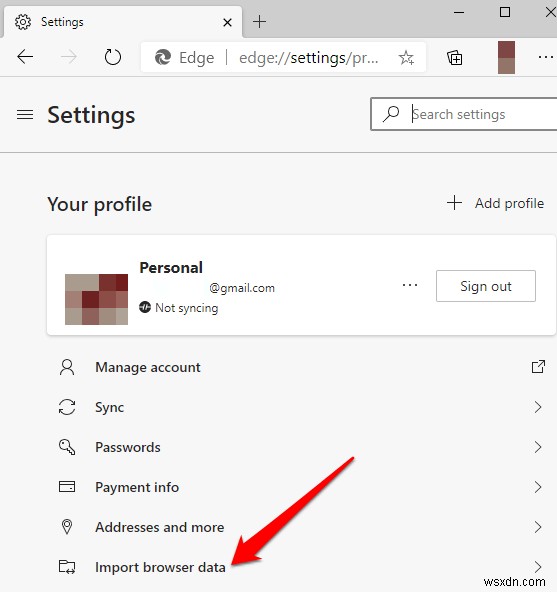
Task: Click the Settings tab gear icon
Action: pyautogui.click(x=23, y=22)
